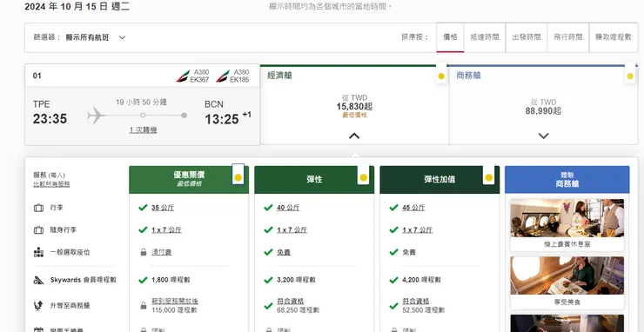Click 免費 seat selection link in 彈性 column
Screen dimensions: 644x332
(x=284, y=252)
